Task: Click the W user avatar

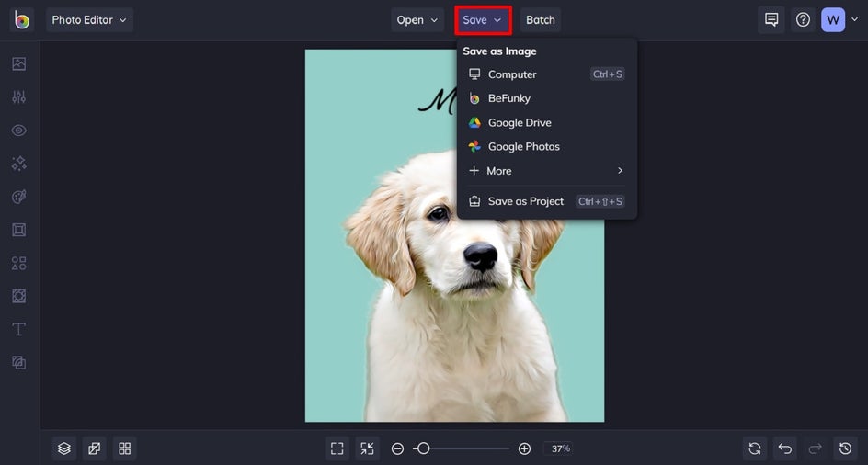Action: [x=832, y=20]
